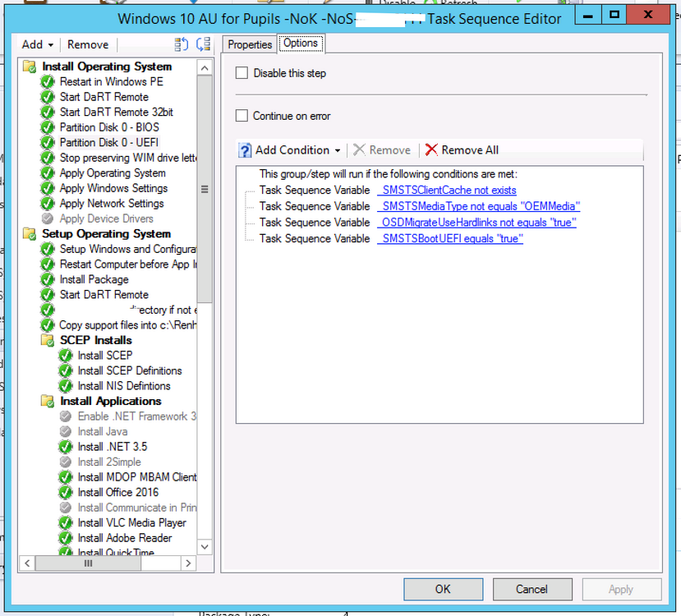Click the Setup Operating System folder icon
The image size is (681, 616).
pyautogui.click(x=30, y=233)
